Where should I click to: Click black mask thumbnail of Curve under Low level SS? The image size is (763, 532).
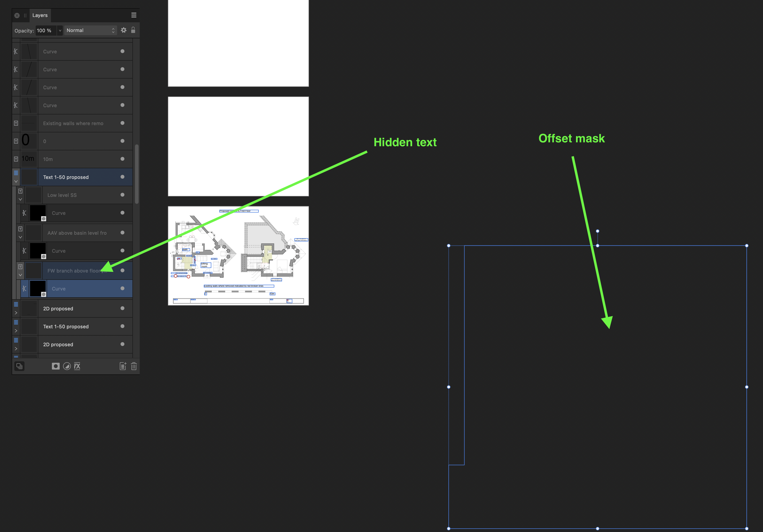point(38,213)
